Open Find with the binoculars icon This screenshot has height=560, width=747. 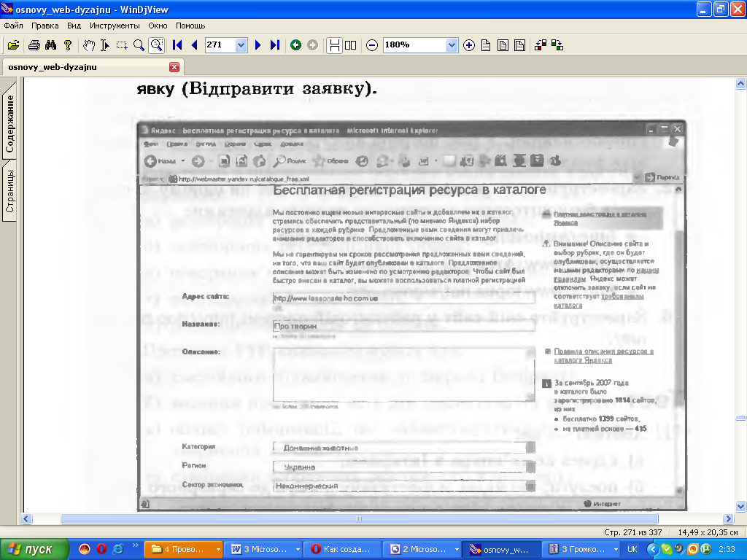pyautogui.click(x=50, y=45)
